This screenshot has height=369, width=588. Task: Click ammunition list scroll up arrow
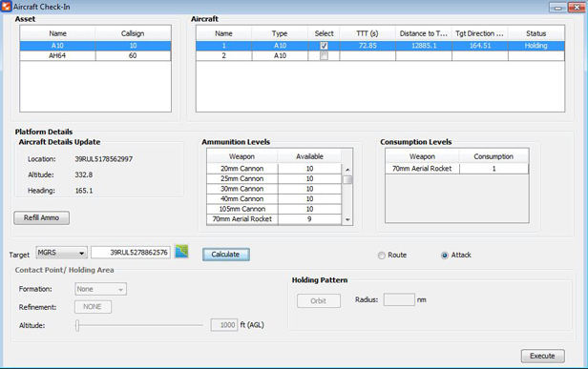click(x=347, y=170)
